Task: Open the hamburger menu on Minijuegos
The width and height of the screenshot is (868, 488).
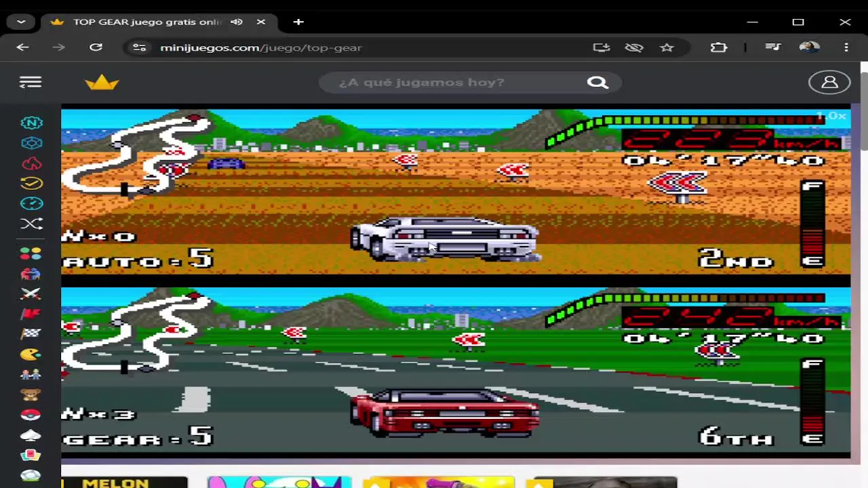Action: [31, 82]
